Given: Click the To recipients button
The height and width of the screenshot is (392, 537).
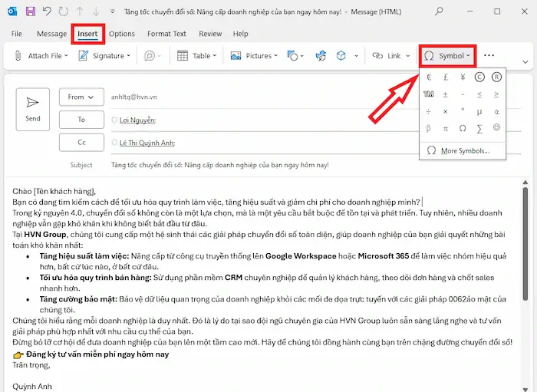Looking at the screenshot, I should click(x=81, y=120).
